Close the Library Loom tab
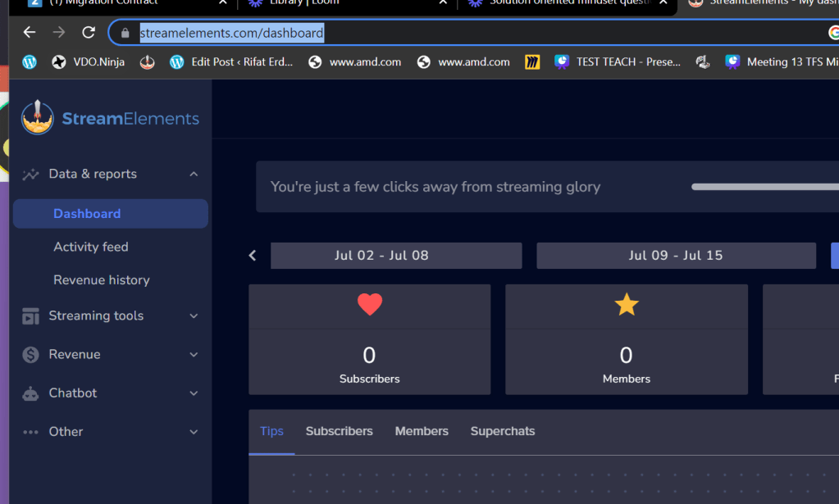839x504 pixels. click(443, 2)
